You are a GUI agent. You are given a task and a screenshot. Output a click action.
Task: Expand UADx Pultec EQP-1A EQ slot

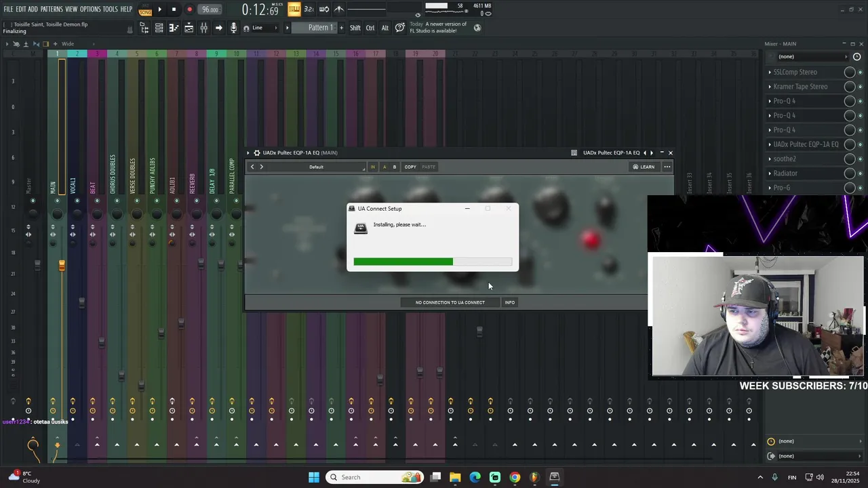point(770,144)
